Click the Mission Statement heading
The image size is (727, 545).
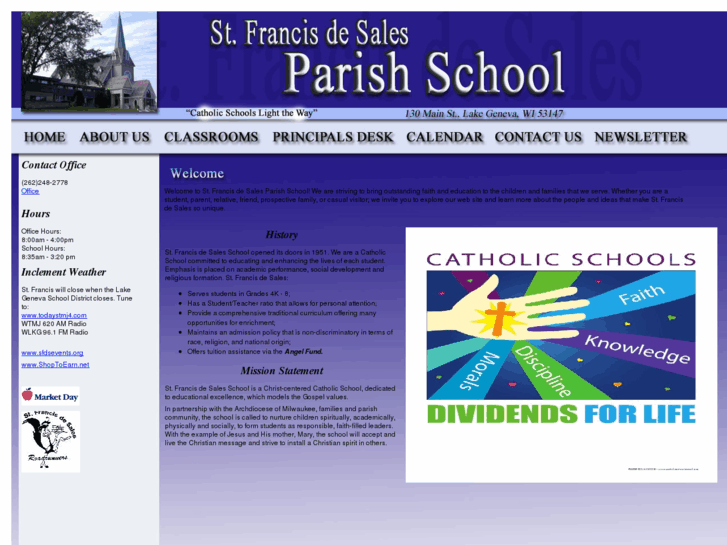point(281,371)
